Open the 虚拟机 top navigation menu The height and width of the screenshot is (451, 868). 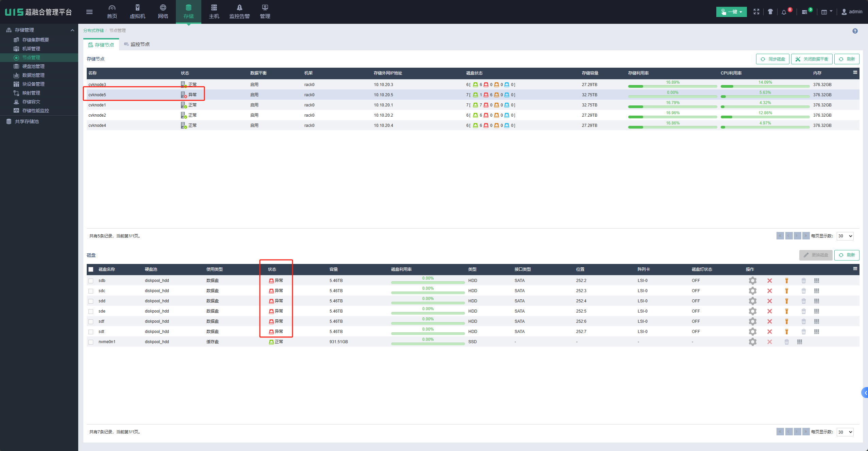click(137, 12)
